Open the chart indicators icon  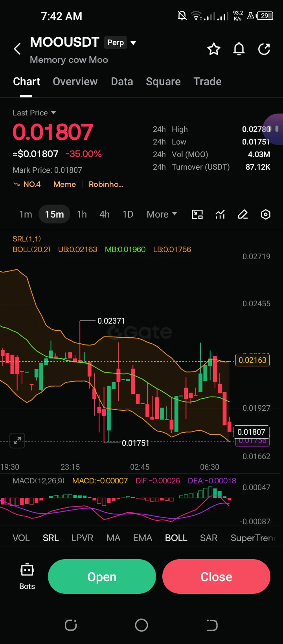[x=220, y=214]
